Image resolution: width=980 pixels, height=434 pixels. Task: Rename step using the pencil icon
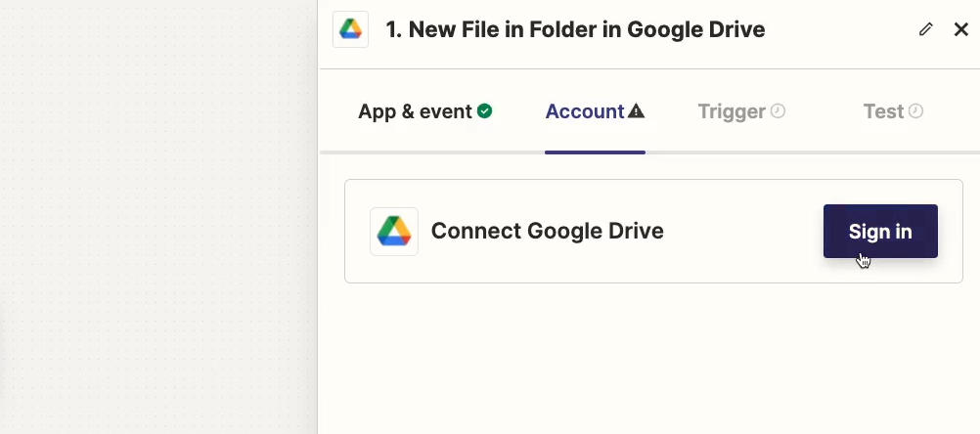[x=925, y=29]
